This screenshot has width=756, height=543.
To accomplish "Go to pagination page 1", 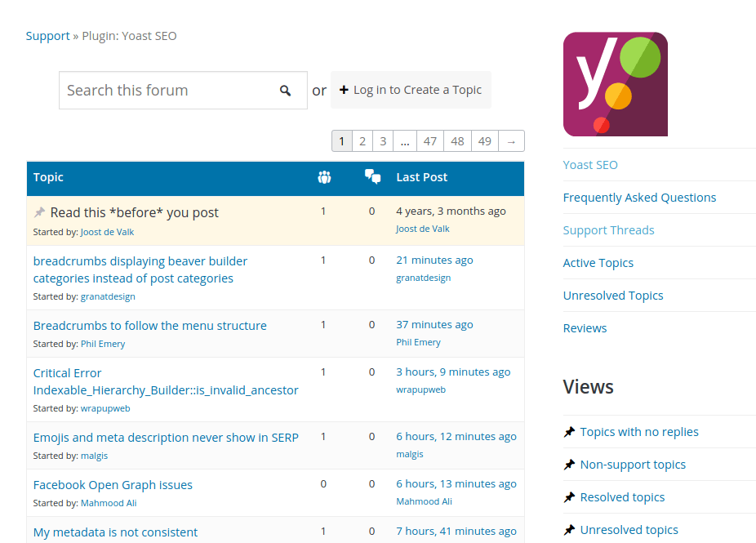I will [342, 141].
